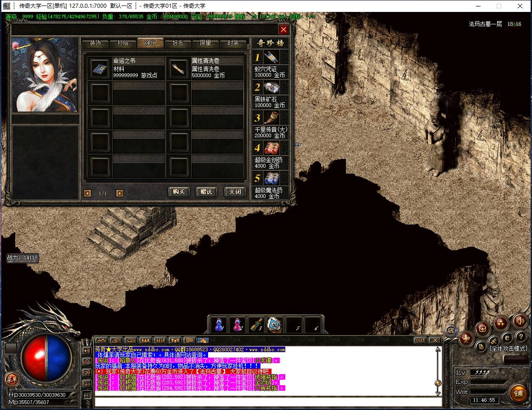Click the mountain-shaped chat toolbar button
Viewport: 532px width, 410px height.
coord(102,340)
